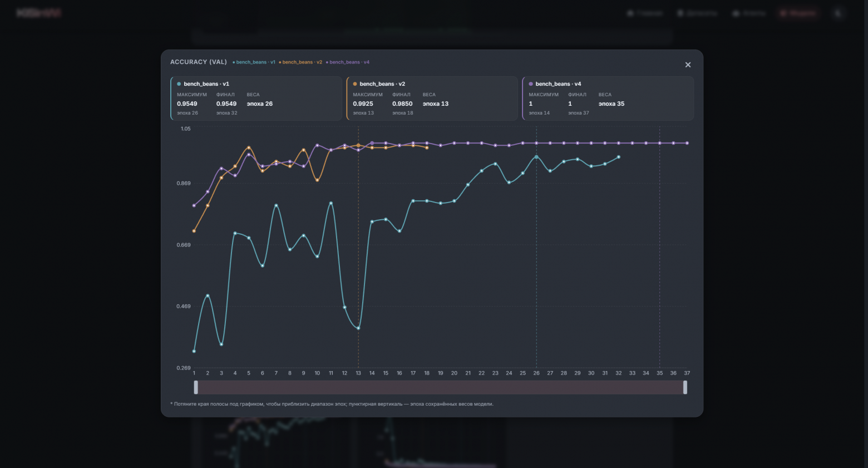Click the footnote about dragging range bar edges
The image size is (868, 468).
point(332,404)
